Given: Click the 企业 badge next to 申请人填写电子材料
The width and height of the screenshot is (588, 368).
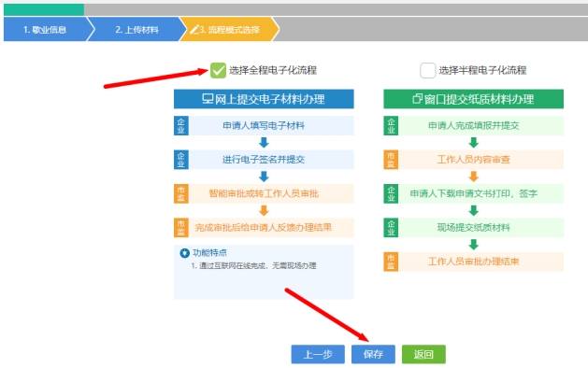Looking at the screenshot, I should [x=181, y=125].
